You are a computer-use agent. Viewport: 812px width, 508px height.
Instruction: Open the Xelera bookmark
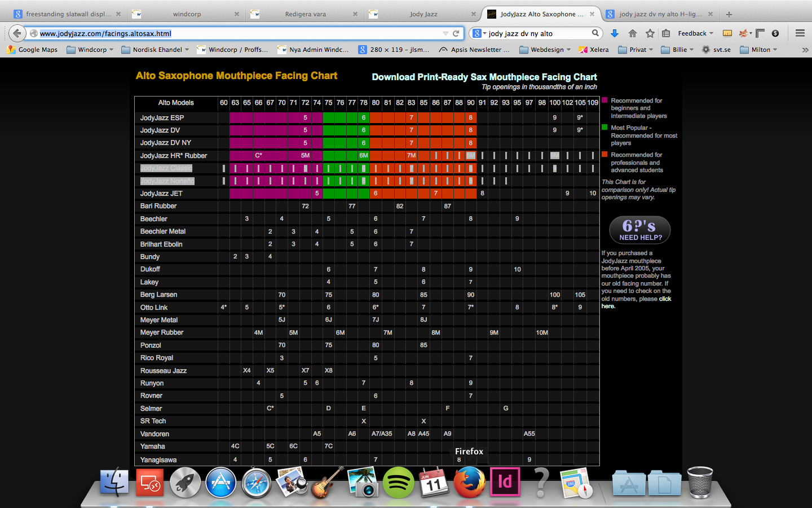[594, 50]
